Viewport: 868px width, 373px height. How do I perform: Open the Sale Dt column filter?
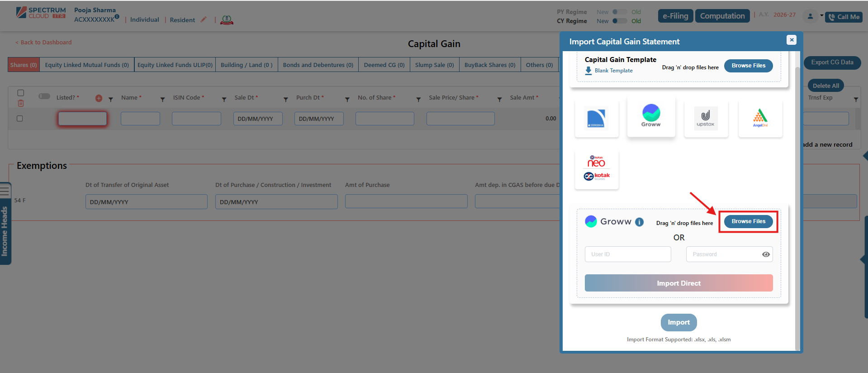click(285, 99)
